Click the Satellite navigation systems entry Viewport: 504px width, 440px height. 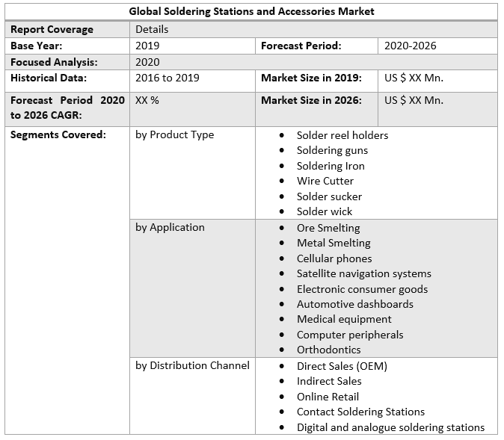click(x=363, y=273)
